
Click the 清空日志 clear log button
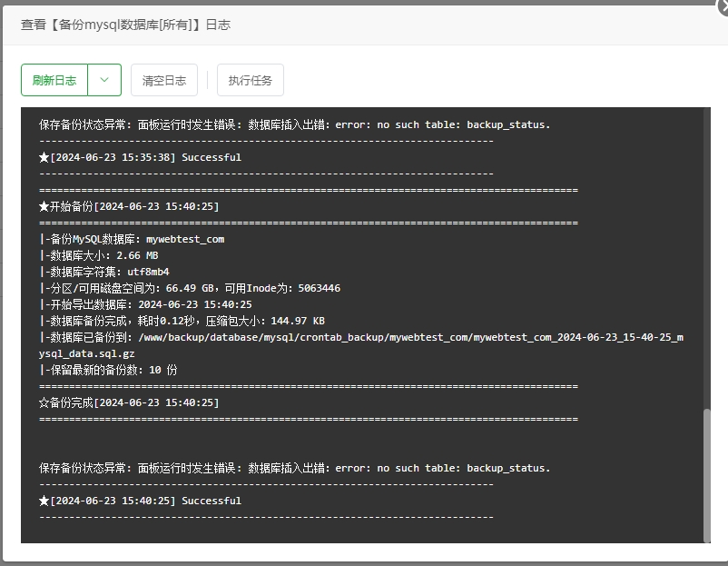(164, 80)
